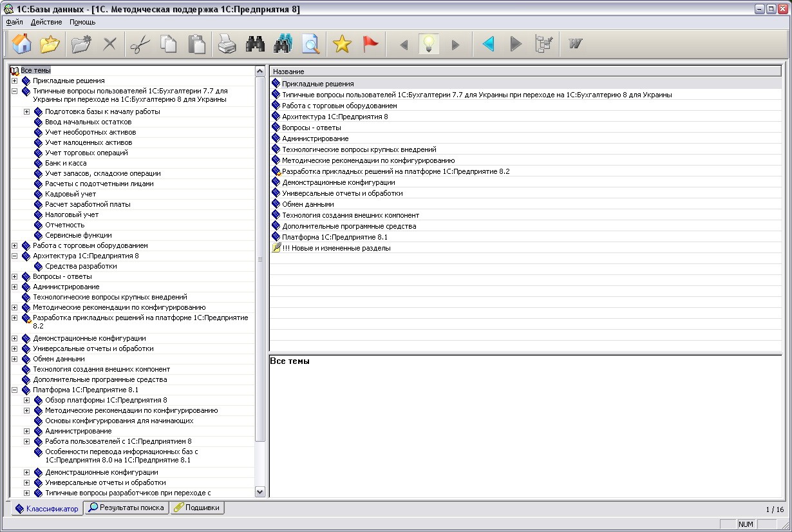Viewport: 792px width, 532px height.
Task: Click the '1 / 16' counter
Action: pos(775,509)
